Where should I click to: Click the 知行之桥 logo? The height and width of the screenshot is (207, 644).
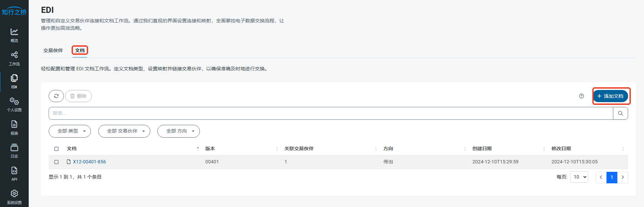coord(14,11)
